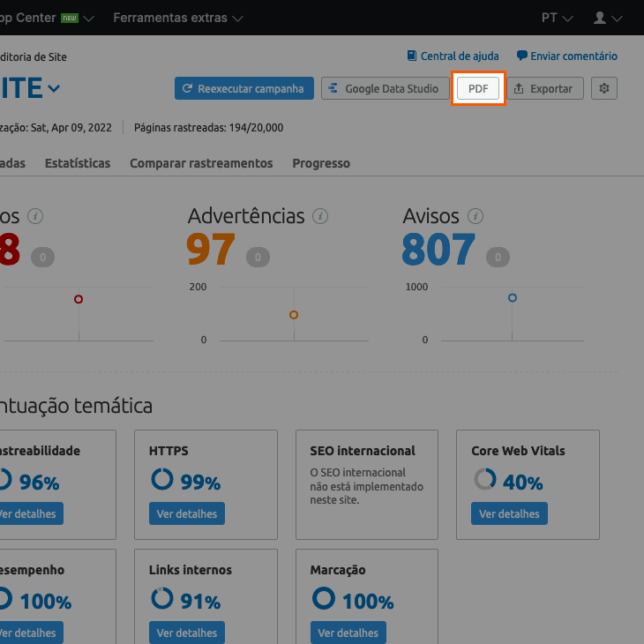Open Central de ajuda link

453,56
